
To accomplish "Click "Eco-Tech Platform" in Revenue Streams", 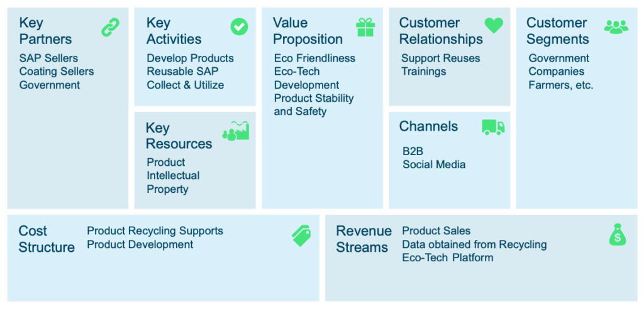I will click(x=448, y=257).
